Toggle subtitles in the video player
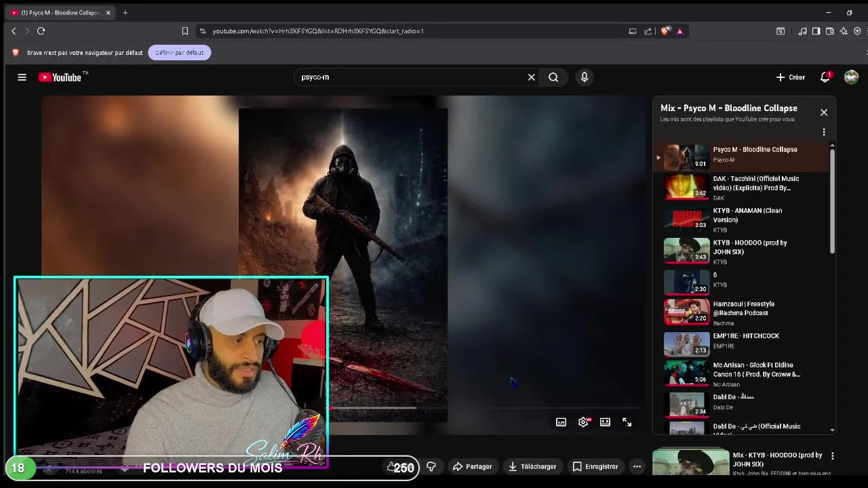This screenshot has height=488, width=868. click(x=561, y=422)
